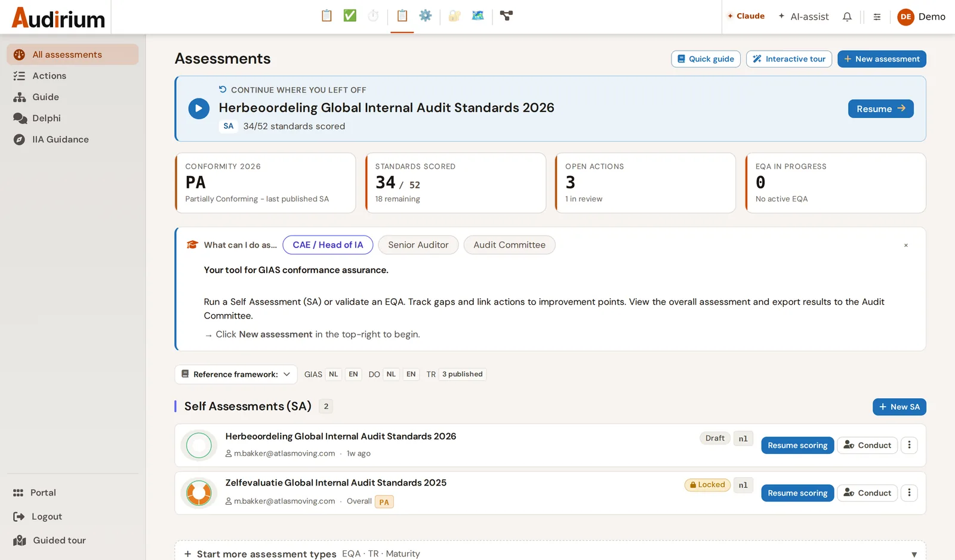Expand Start more assessment types section
The height and width of the screenshot is (560, 955).
coord(550,554)
